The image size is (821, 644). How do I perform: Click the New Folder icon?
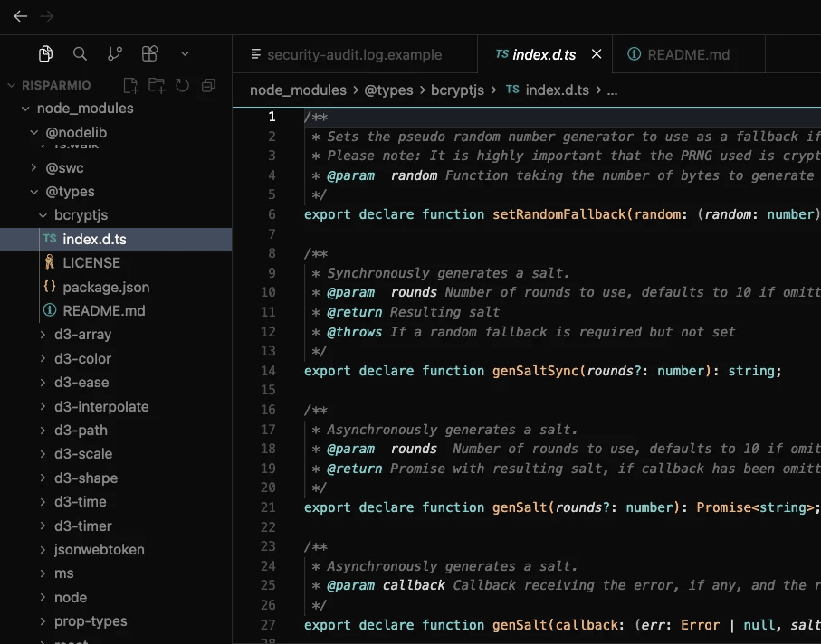pos(157,85)
